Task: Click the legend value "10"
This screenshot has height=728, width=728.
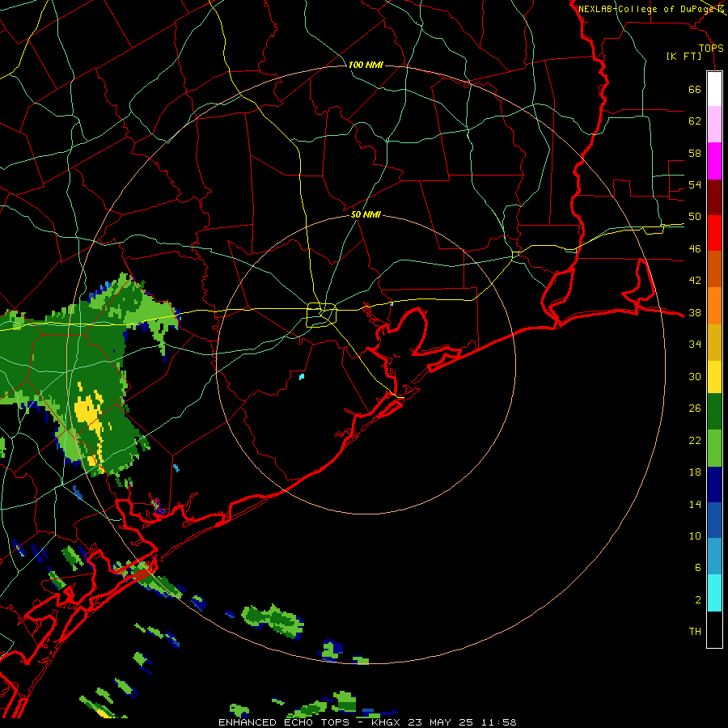Action: (x=695, y=536)
